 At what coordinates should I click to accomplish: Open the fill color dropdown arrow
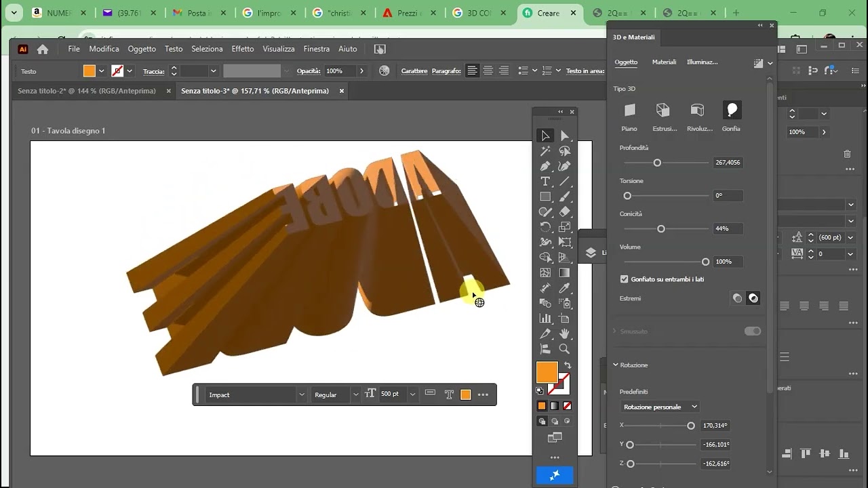(101, 70)
